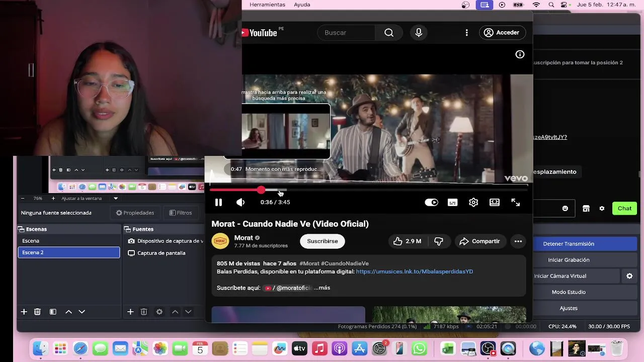Open more actions menu beside Compartir
Screen dimensions: 644x362
pos(518,241)
